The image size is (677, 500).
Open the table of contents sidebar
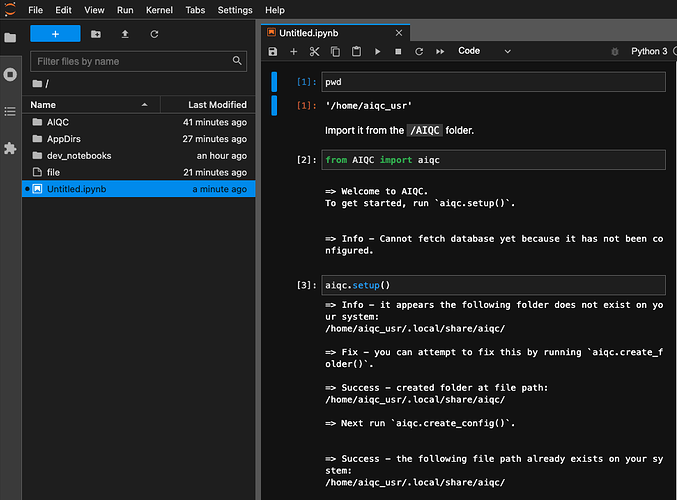pos(10,111)
